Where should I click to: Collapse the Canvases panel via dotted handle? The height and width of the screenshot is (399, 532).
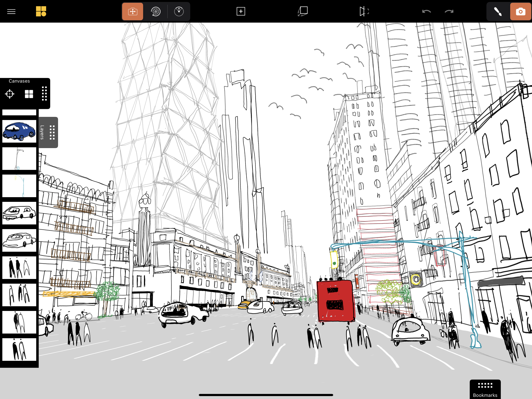coord(44,94)
